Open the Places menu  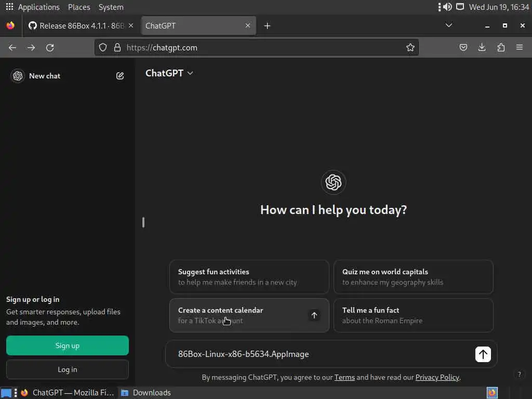pyautogui.click(x=79, y=7)
